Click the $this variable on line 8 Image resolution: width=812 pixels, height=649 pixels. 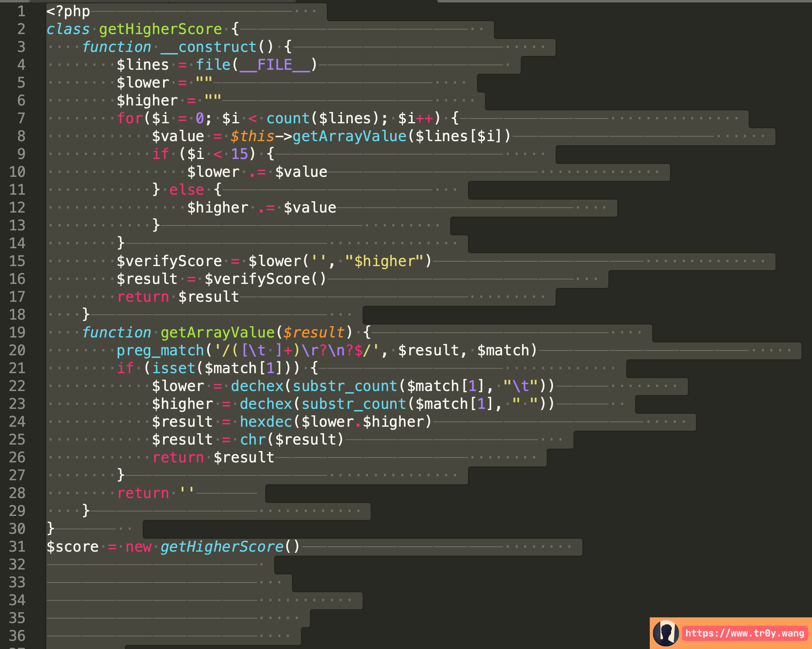(252, 136)
